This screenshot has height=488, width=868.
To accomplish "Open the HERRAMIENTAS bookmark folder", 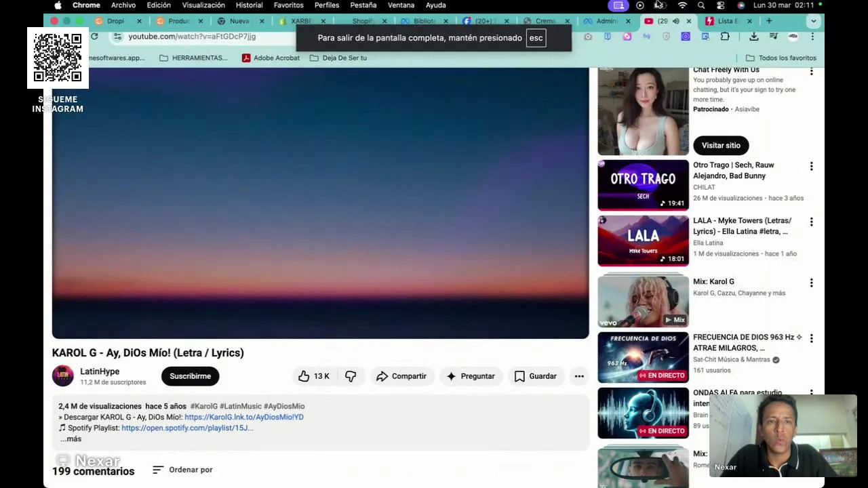I will pos(193,58).
